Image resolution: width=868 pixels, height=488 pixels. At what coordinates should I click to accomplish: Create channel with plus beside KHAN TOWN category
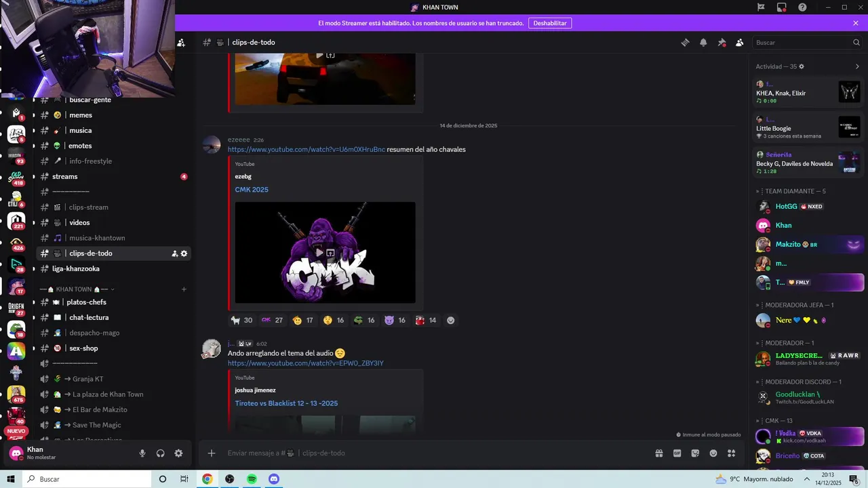[x=184, y=289]
